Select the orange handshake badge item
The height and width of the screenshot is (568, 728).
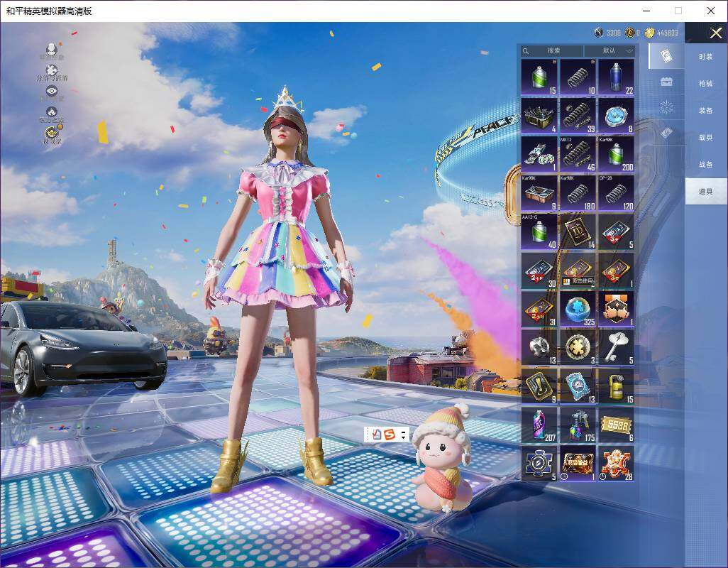pos(616,310)
